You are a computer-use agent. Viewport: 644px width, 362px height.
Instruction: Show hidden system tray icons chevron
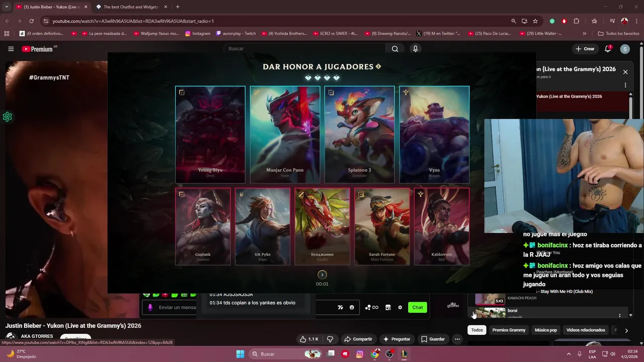click(569, 354)
